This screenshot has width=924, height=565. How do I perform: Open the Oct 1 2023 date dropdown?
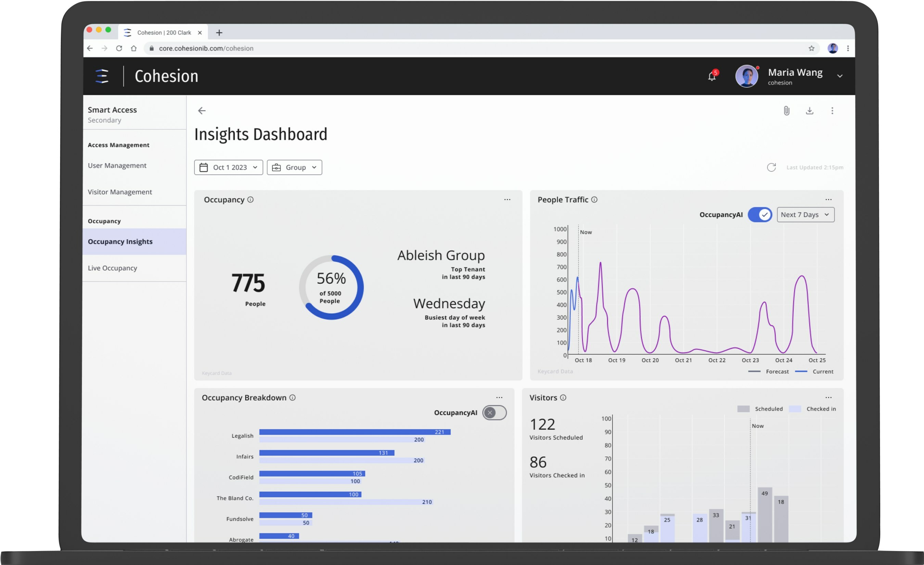[x=228, y=167]
